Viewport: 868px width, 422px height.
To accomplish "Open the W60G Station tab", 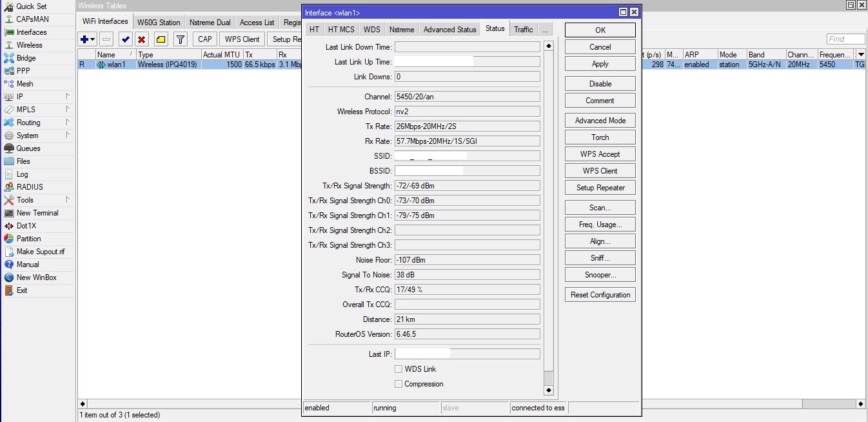I will tap(158, 21).
